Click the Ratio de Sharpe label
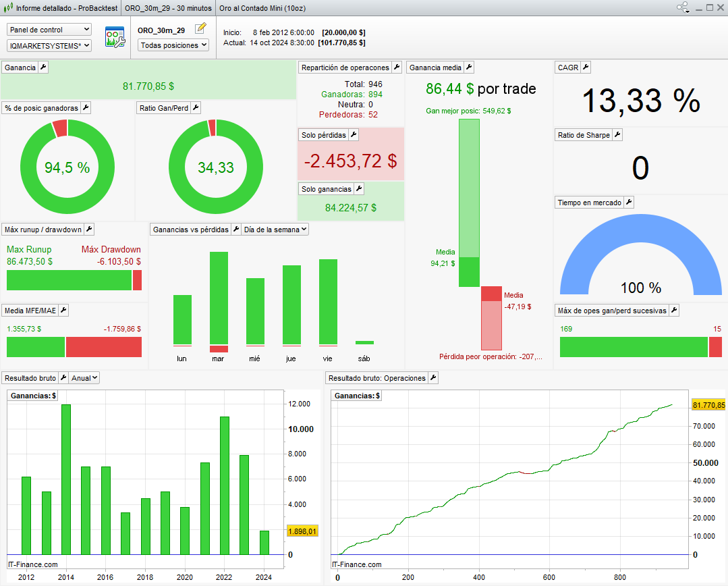 click(584, 135)
